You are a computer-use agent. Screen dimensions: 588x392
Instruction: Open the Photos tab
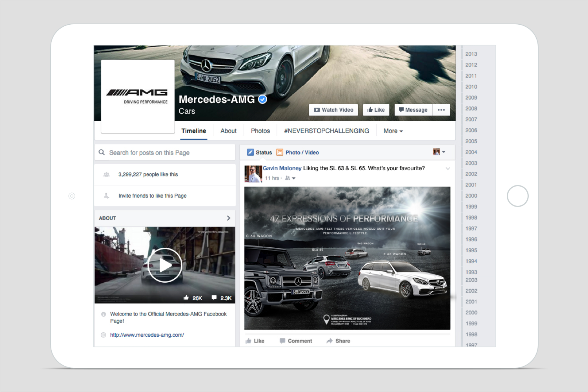pyautogui.click(x=260, y=131)
